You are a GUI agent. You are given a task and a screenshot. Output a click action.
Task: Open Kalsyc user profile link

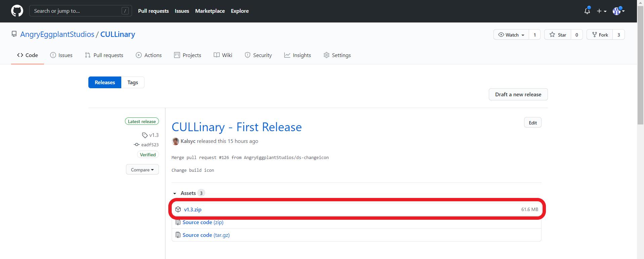pos(188,141)
